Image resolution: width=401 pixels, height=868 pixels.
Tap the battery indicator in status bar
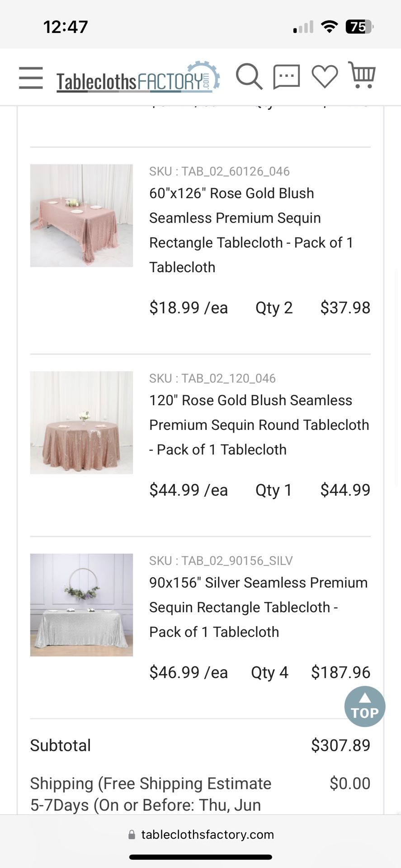(x=359, y=27)
